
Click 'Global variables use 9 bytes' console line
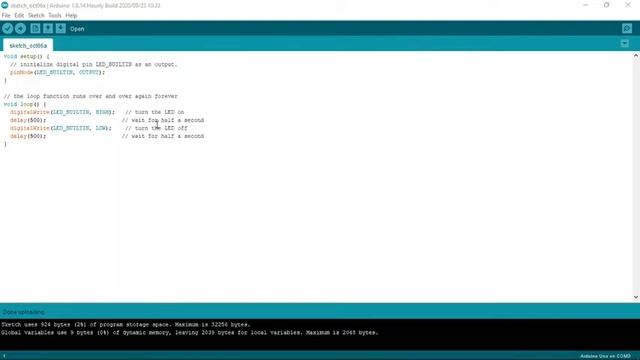point(190,333)
